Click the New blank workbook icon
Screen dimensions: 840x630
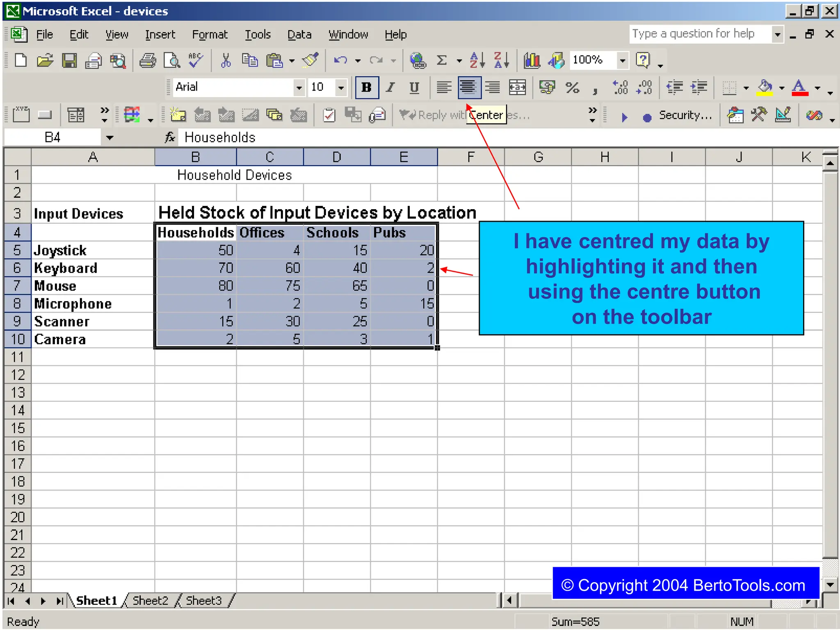pyautogui.click(x=21, y=61)
